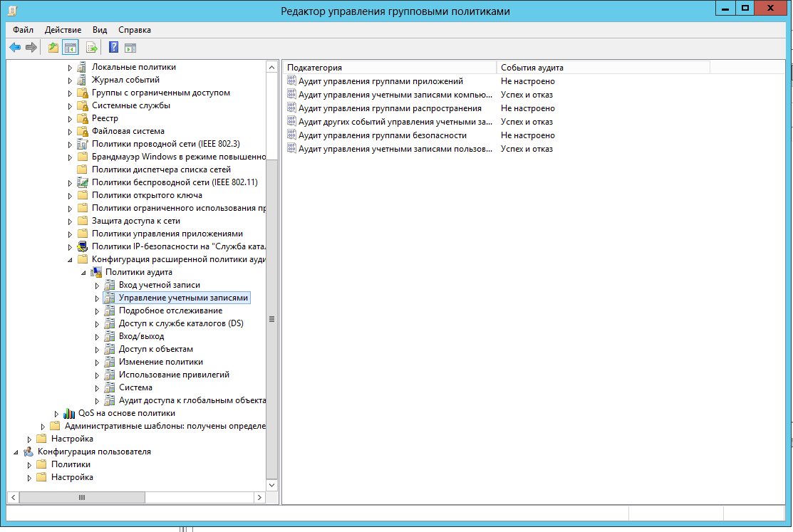Expand Вход/выход audit category
This screenshot has height=532, width=793.
[x=97, y=337]
